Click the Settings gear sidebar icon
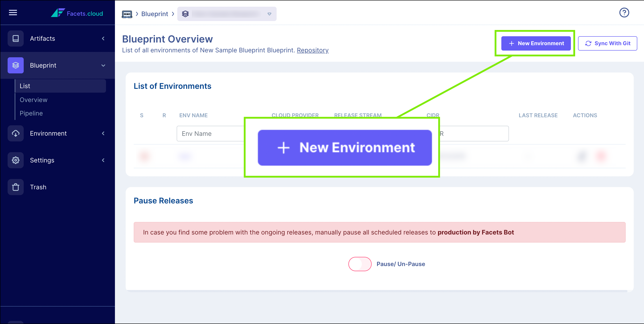The width and height of the screenshot is (644, 324). [15, 160]
